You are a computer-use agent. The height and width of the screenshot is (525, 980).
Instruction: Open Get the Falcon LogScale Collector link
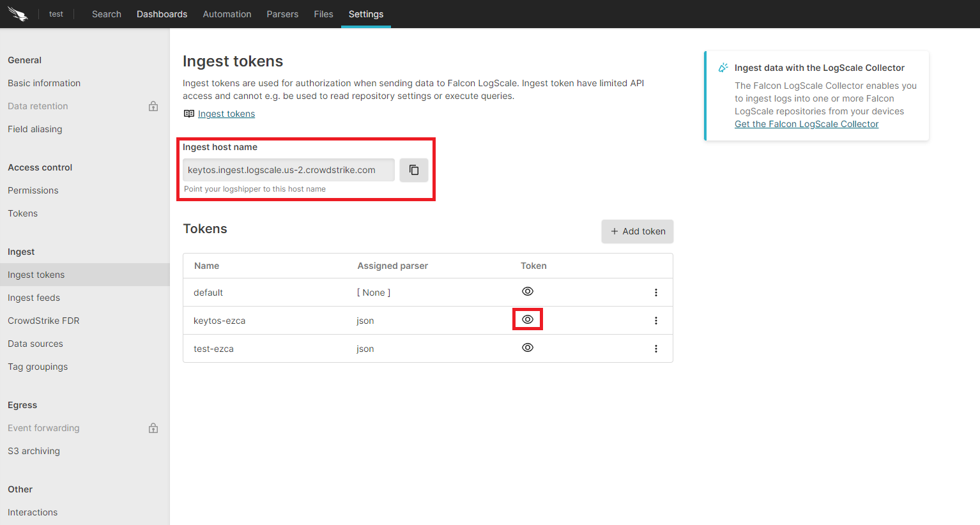click(x=806, y=124)
